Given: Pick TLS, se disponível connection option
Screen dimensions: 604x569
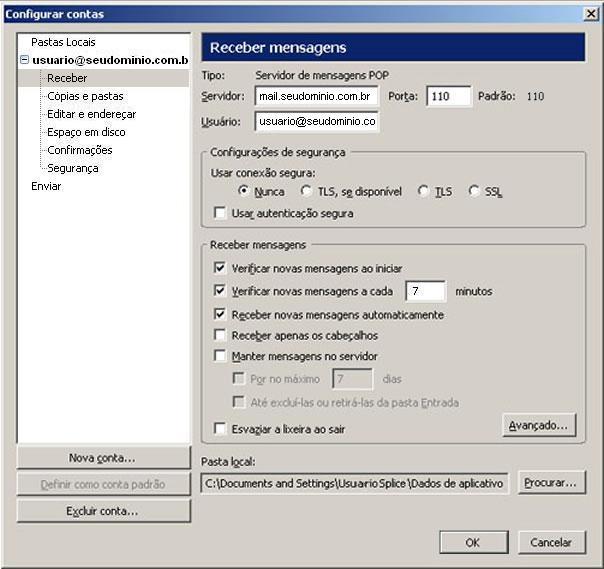Looking at the screenshot, I should point(306,191).
